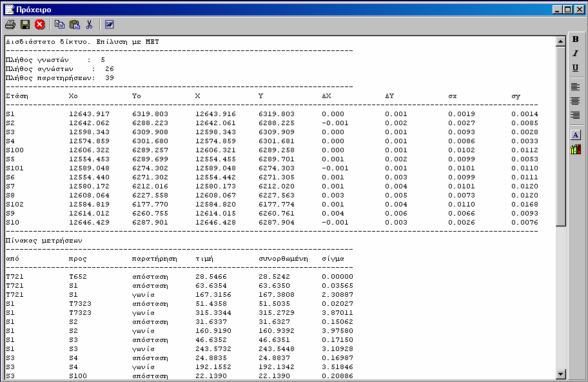
Task: Copy selected text with the copy icon
Action: pos(59,25)
